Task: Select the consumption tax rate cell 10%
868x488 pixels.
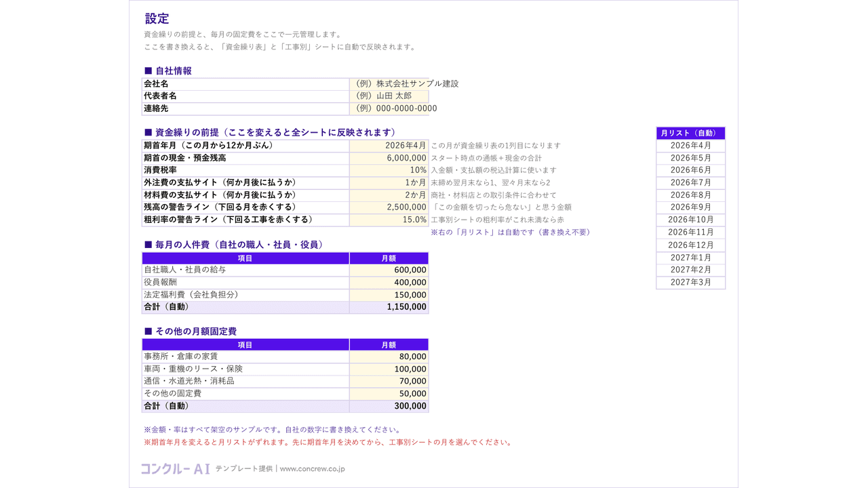Action: click(389, 170)
